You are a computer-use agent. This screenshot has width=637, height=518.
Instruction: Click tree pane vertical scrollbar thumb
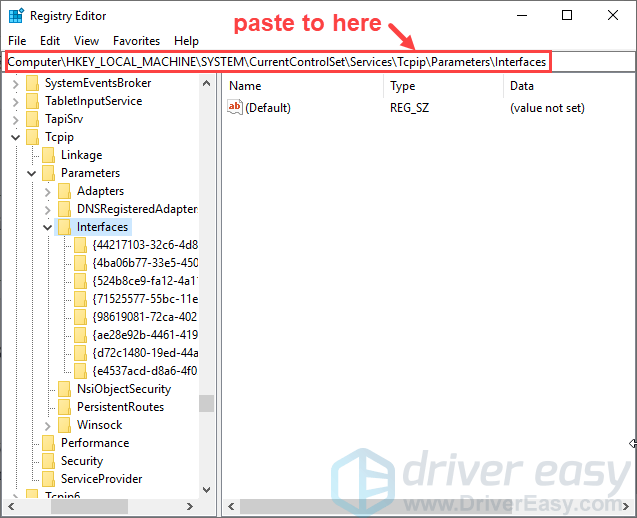coord(206,403)
